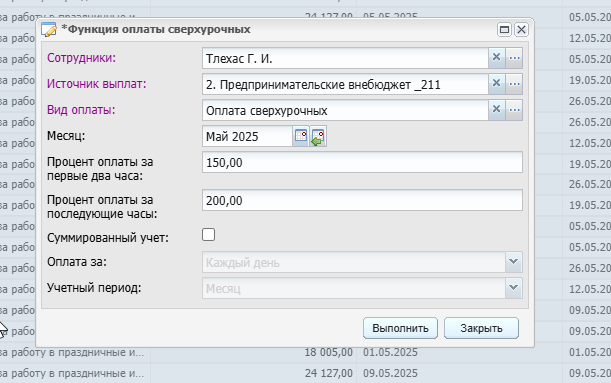Click the background table cell 18 005,00
This screenshot has width=611, height=383.
tap(328, 352)
